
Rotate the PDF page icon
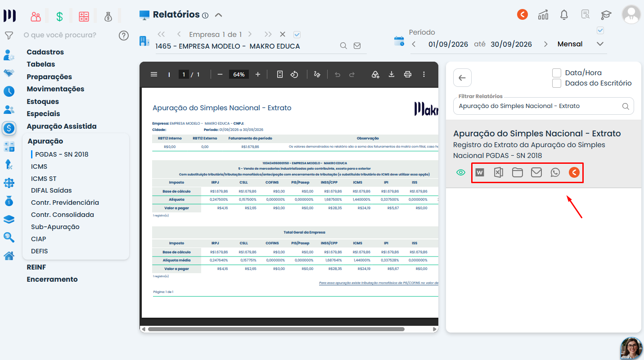click(294, 74)
